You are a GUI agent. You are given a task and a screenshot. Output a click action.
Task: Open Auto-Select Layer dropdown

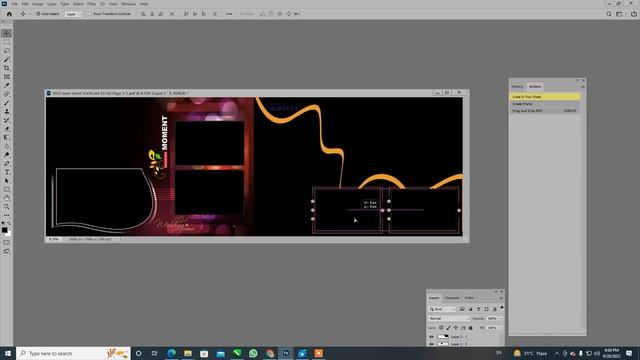click(74, 14)
